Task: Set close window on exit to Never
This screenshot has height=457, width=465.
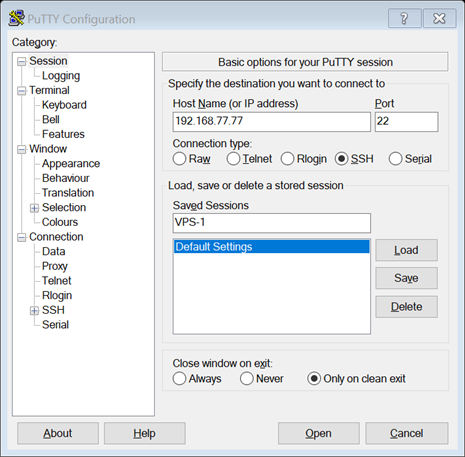Action: click(246, 379)
